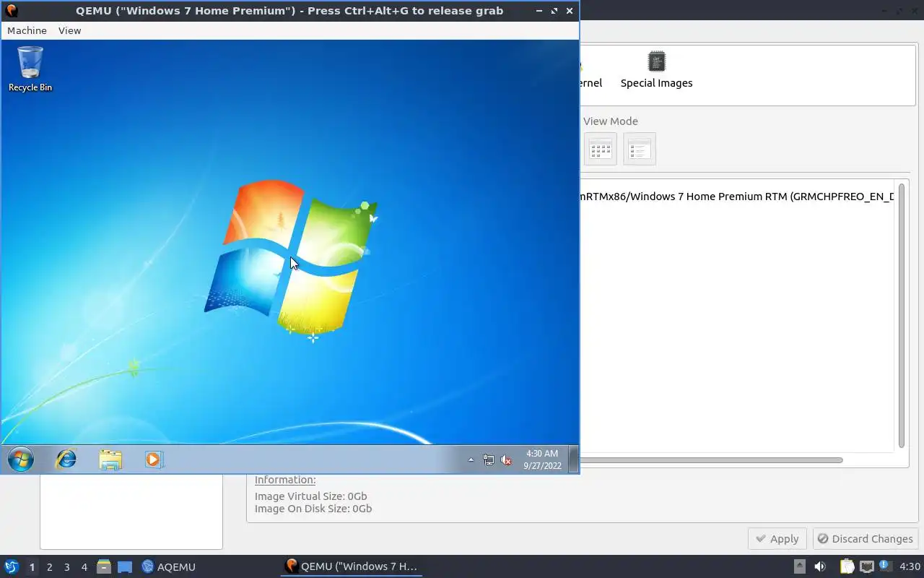Click the host network status tray icon
The width and height of the screenshot is (924, 578).
866,566
